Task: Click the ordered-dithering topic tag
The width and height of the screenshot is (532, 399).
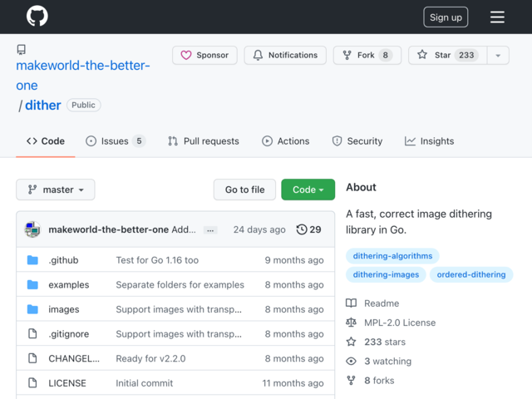Action: point(471,274)
